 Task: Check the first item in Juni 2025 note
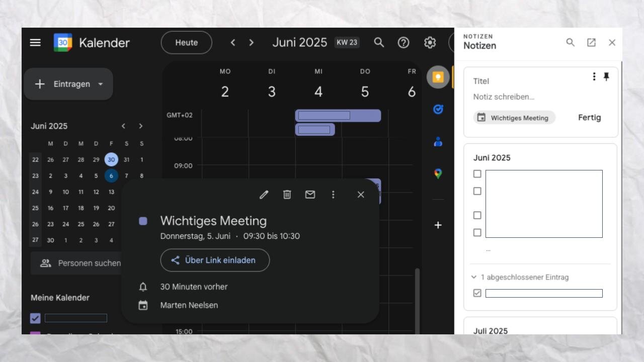tap(477, 174)
